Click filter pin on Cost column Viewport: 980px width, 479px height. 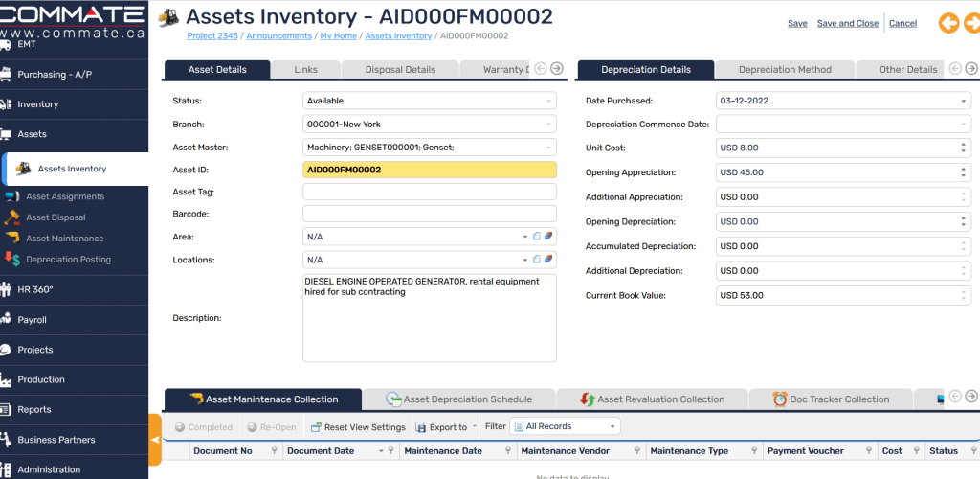(x=916, y=451)
